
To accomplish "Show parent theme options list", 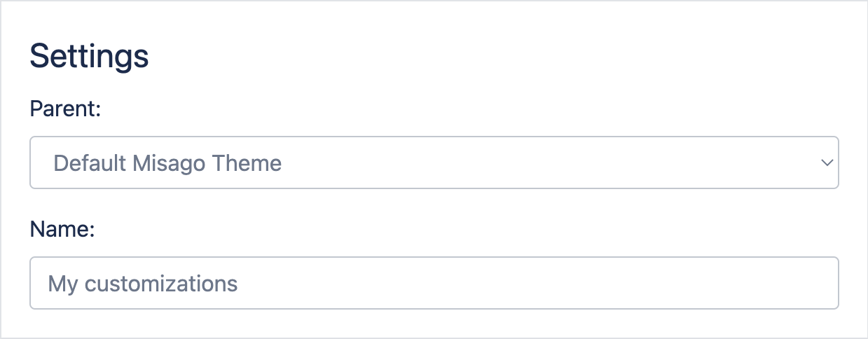I will (434, 162).
